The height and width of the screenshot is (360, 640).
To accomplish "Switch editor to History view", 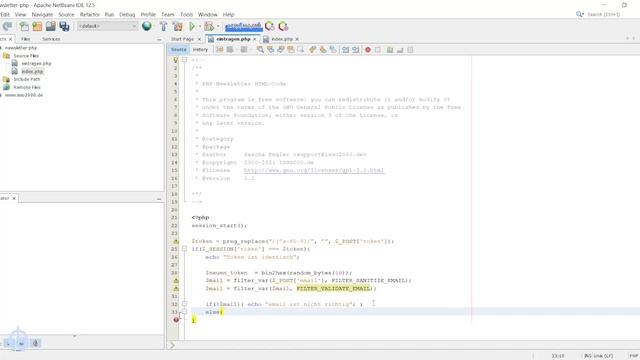I will pyautogui.click(x=200, y=50).
